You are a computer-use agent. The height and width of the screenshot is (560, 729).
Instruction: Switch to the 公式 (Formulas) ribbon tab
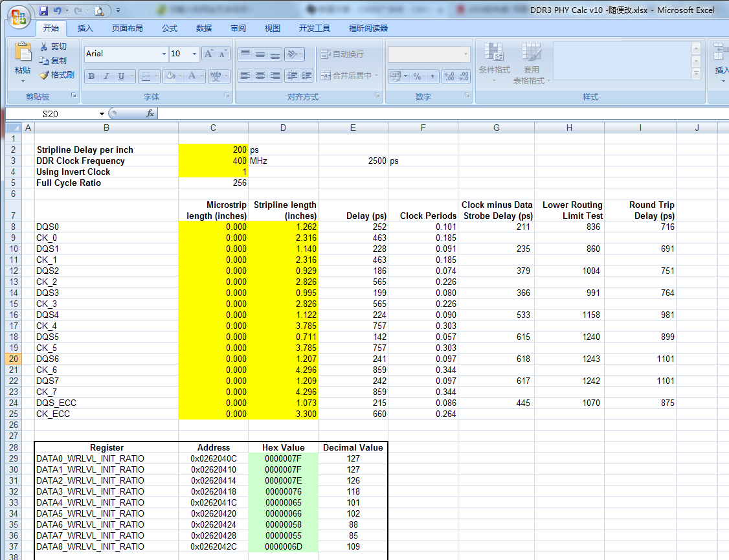[x=170, y=28]
